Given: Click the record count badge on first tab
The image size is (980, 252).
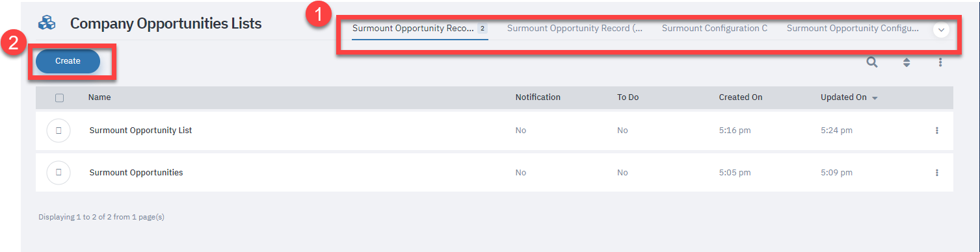Looking at the screenshot, I should (x=483, y=29).
